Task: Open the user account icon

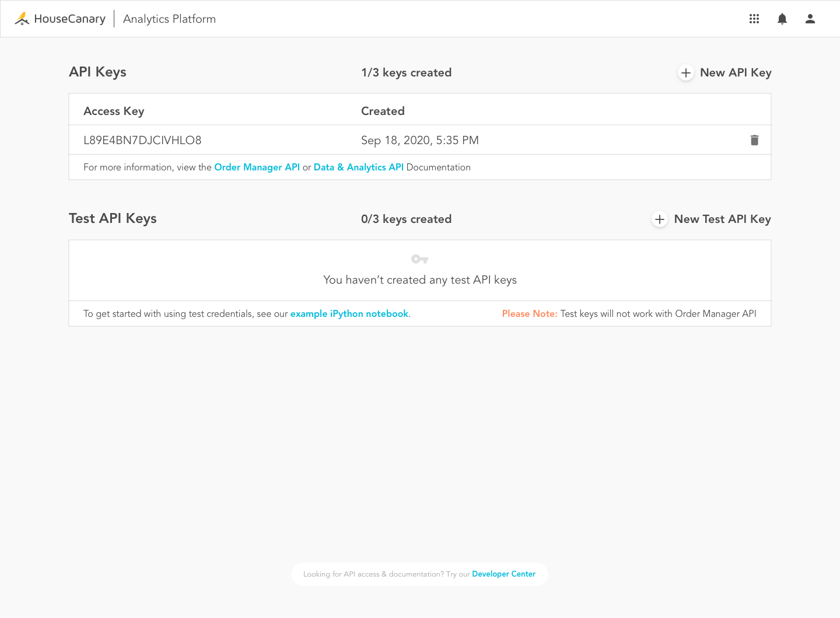Action: tap(810, 19)
